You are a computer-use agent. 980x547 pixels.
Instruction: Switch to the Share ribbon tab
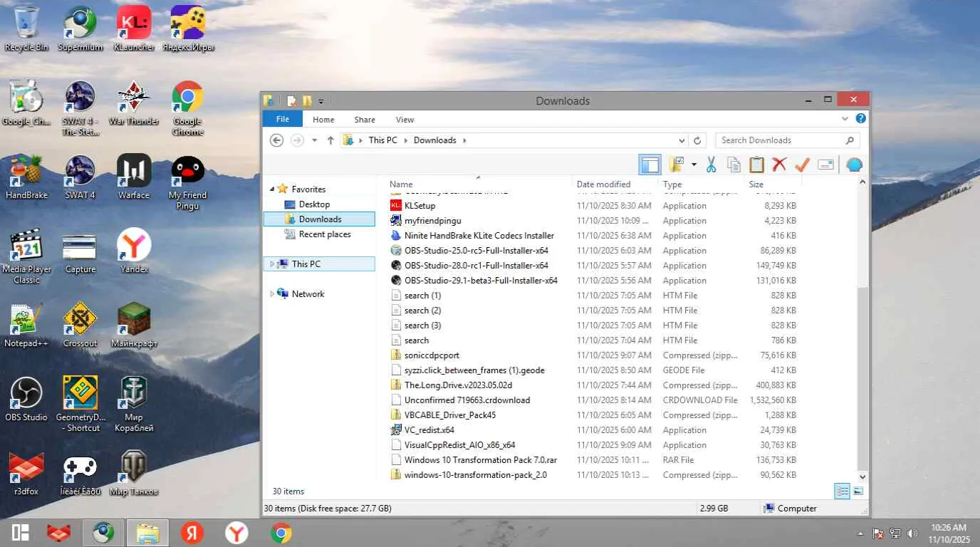tap(365, 120)
